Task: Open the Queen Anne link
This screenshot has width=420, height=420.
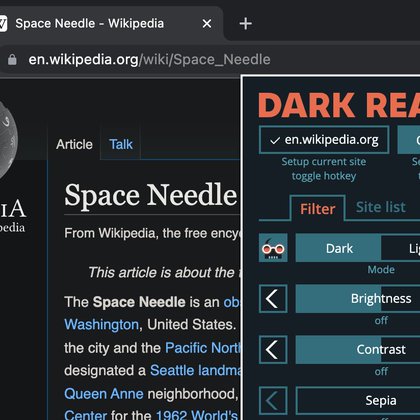Action: tap(104, 394)
